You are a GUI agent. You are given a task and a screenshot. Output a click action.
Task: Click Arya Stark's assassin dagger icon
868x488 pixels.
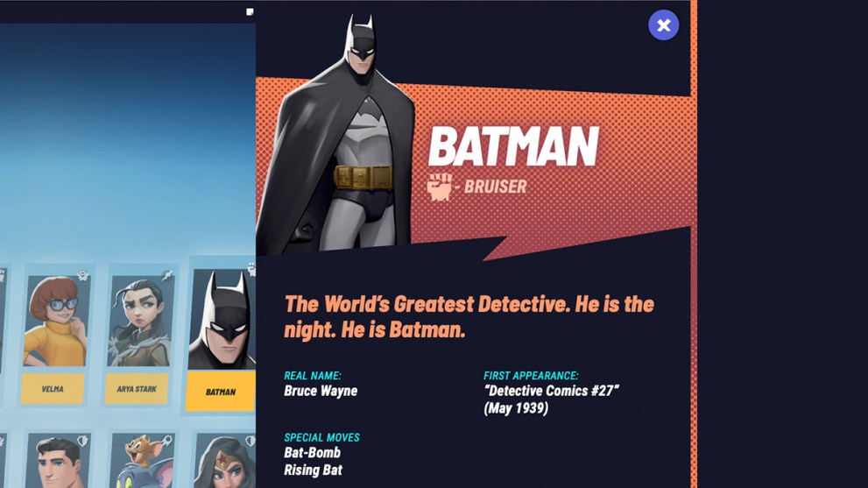[x=167, y=275]
